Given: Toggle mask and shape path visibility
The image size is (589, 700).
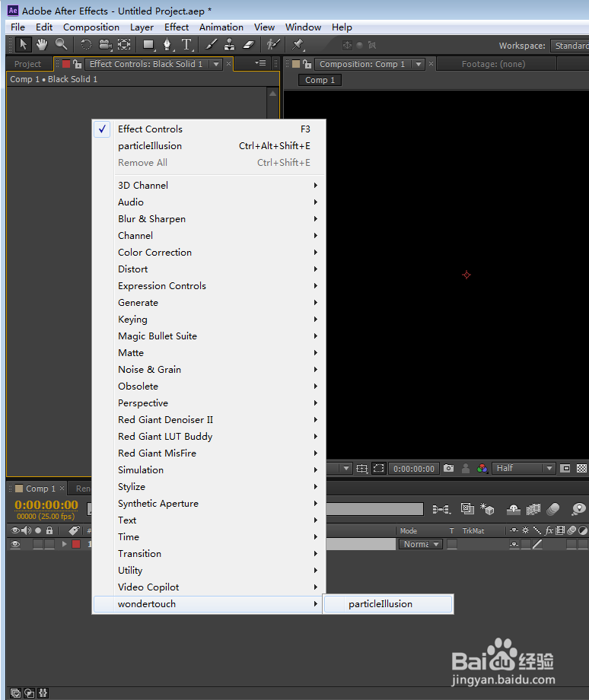Looking at the screenshot, I should click(379, 468).
